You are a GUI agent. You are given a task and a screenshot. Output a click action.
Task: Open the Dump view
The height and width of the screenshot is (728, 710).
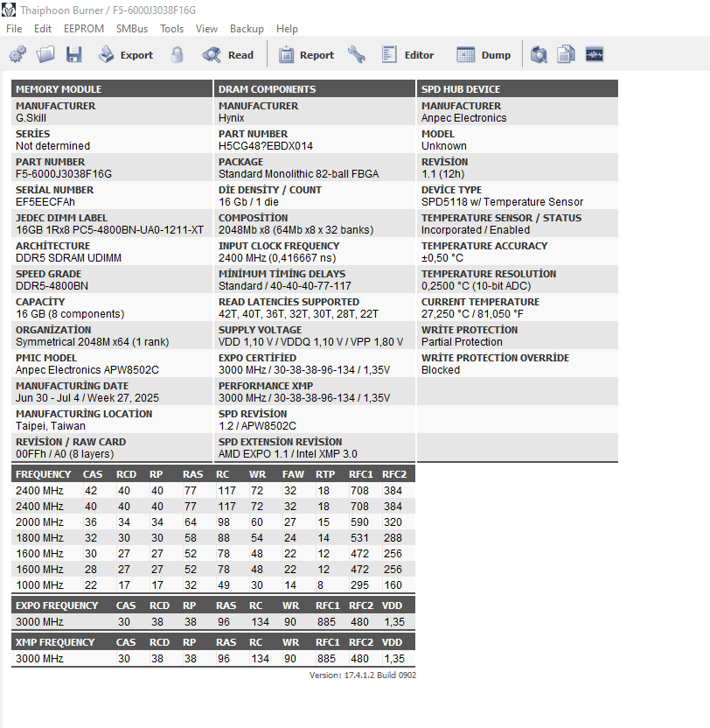coord(484,55)
